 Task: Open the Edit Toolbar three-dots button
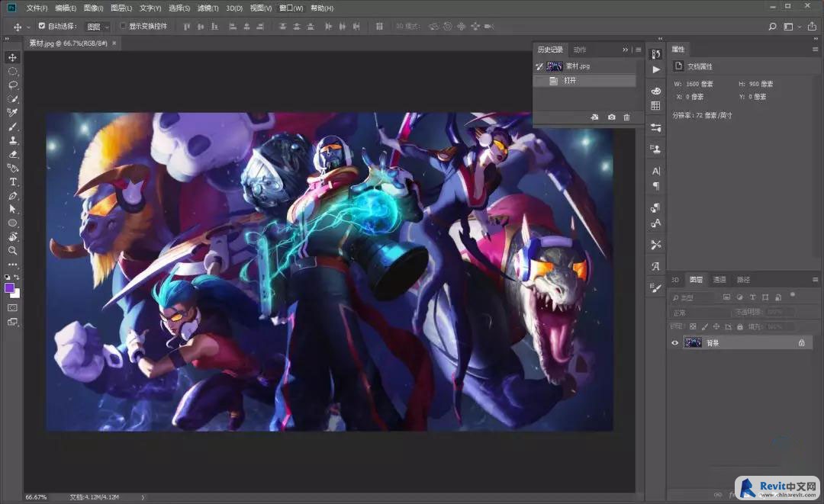pyautogui.click(x=13, y=265)
